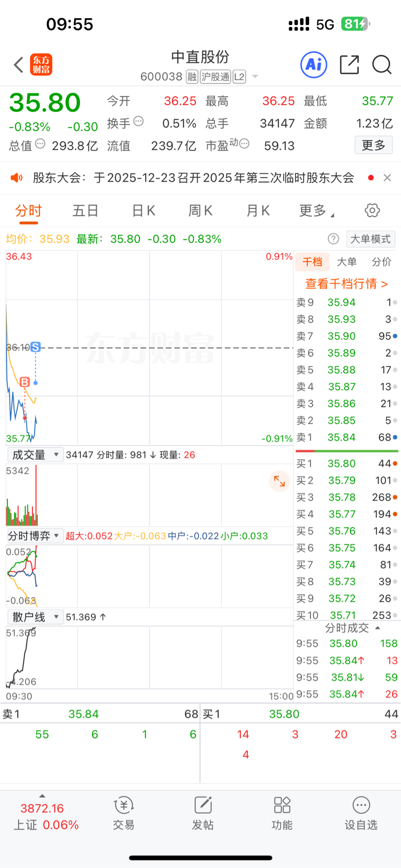The width and height of the screenshot is (401, 868).
Task: Tap the back arrow icon
Action: click(19, 65)
